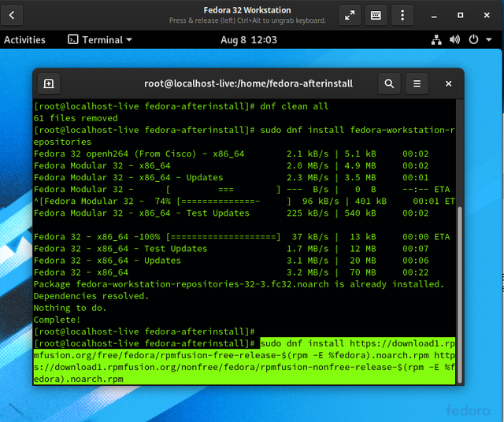Image resolution: width=504 pixels, height=422 pixels.
Task: Click the 'Nothing to do.' line
Action: click(70, 308)
